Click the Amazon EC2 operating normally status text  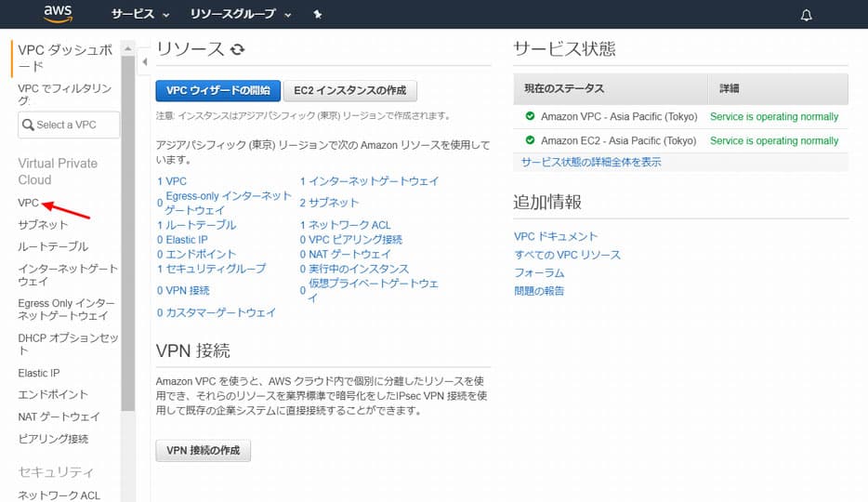(774, 140)
